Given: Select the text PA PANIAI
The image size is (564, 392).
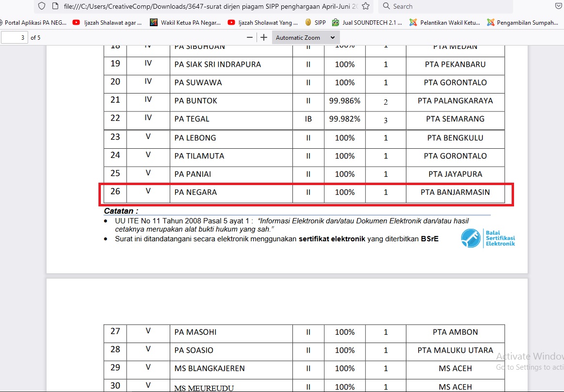Looking at the screenshot, I should [193, 174].
